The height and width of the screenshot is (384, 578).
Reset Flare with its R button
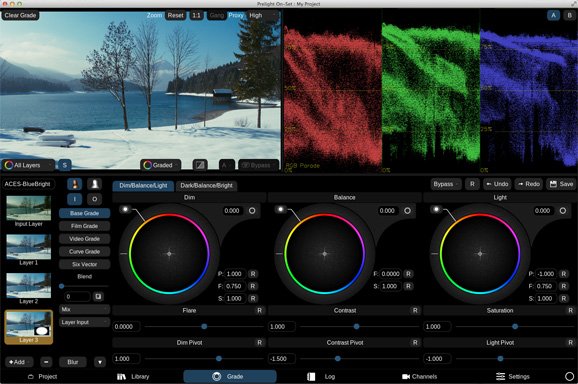point(260,310)
